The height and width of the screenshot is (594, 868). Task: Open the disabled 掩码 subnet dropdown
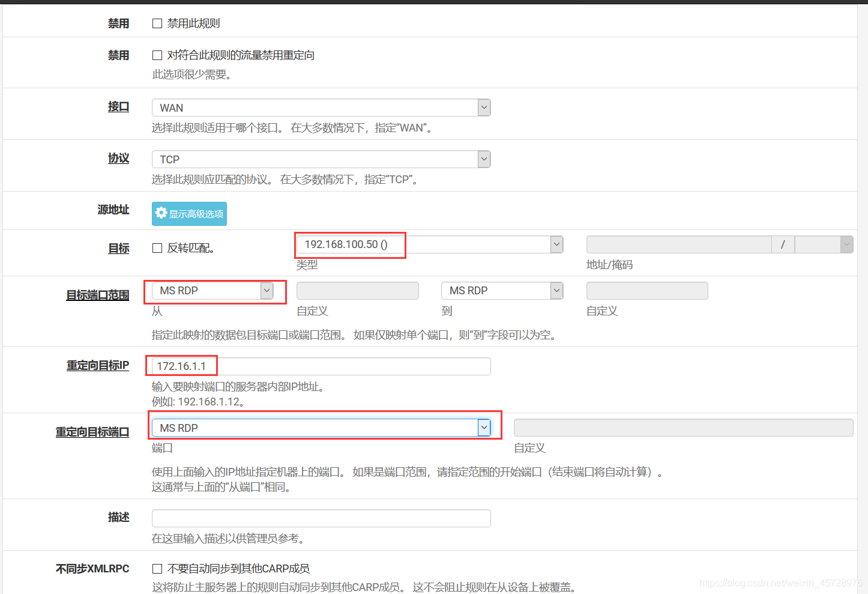[x=824, y=244]
